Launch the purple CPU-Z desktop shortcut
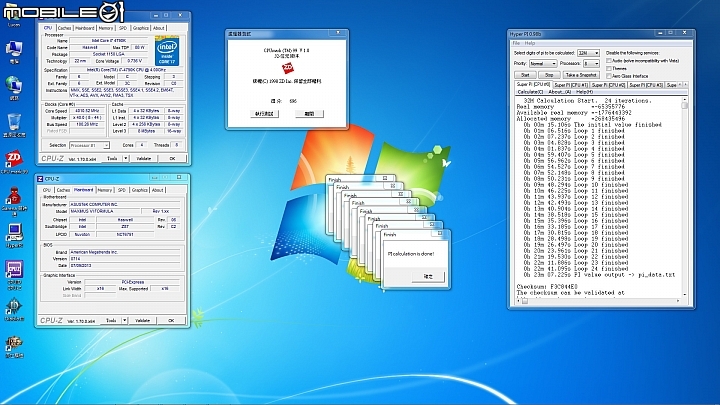 14,269
